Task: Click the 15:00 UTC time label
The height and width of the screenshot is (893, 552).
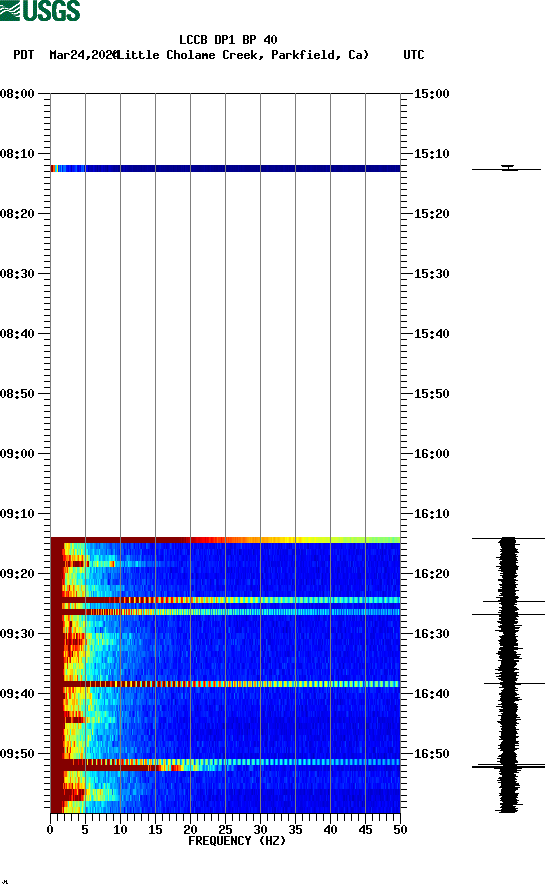Action: pos(431,93)
